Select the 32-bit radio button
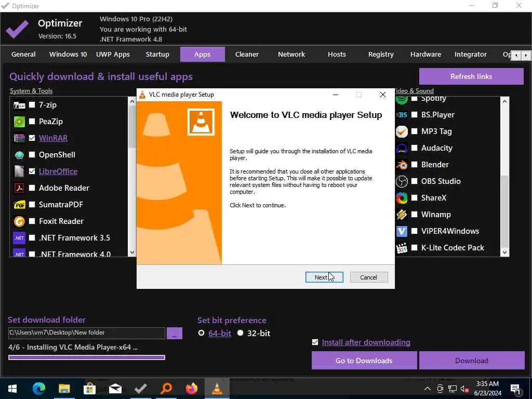532x399 pixels. tap(240, 333)
